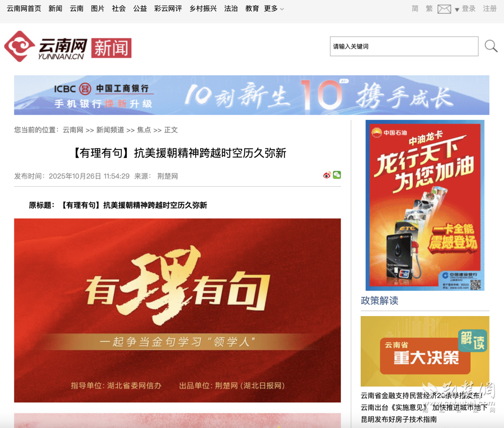Viewport: 504px width, 428px height.
Task: Focus the keyword search input field
Action: pos(404,46)
